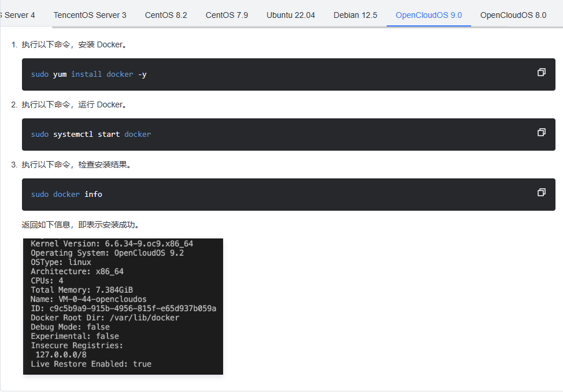Switch to the TencentOS Server 3 tab
Viewport: 563px width, 392px height.
(x=90, y=15)
